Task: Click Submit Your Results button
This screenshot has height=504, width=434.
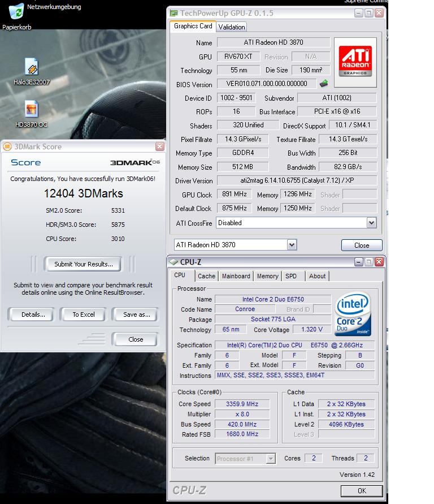Action: pos(84,264)
